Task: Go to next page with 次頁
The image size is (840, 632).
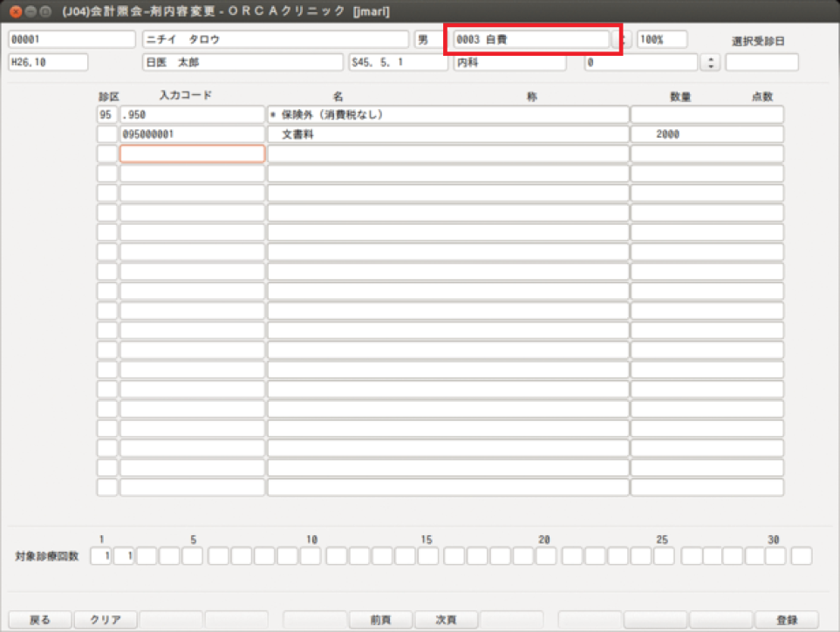Action: (446, 620)
